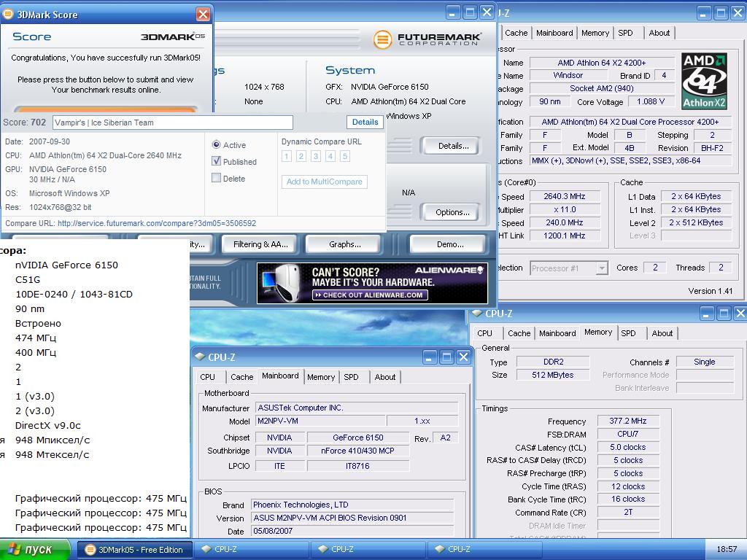Open CPU tab in Mainboard CPU-Z window
This screenshot has height=560, width=747.
pos(207,377)
